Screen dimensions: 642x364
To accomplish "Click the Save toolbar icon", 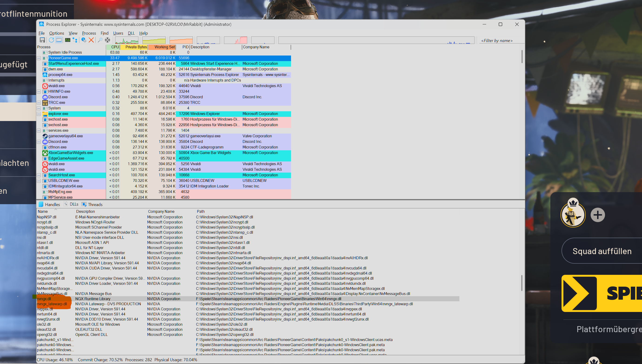I will coord(42,40).
